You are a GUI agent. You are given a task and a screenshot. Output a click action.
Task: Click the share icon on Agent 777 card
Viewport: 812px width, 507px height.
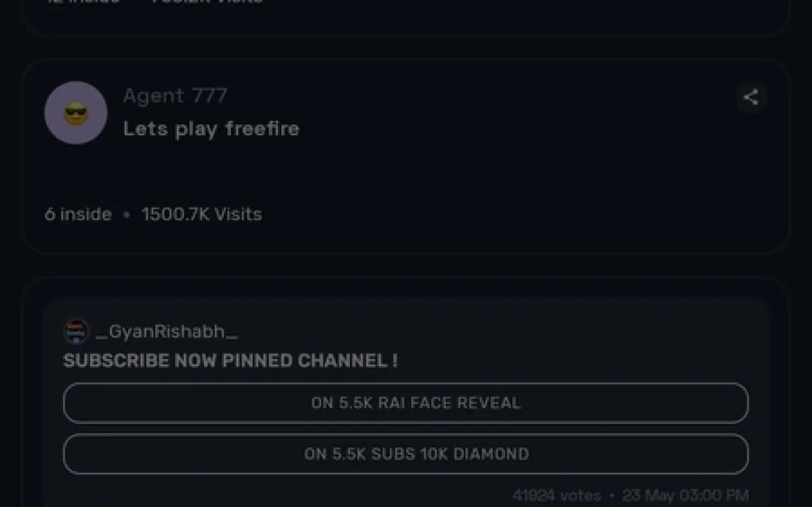751,97
